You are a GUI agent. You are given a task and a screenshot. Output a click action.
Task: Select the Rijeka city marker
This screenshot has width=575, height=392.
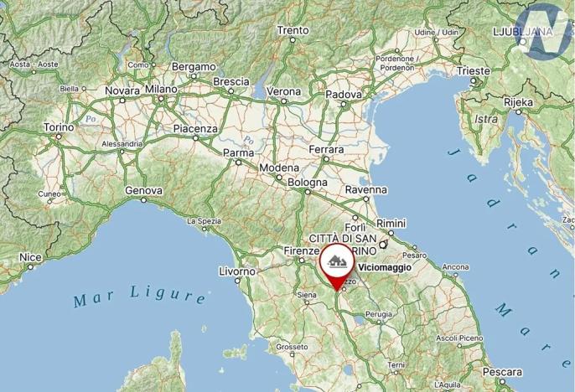[x=519, y=112]
